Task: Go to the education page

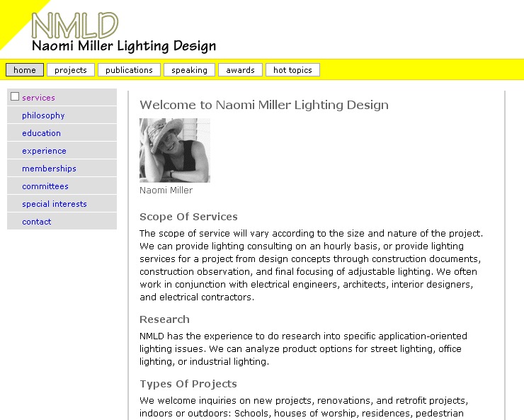Action: (x=42, y=133)
